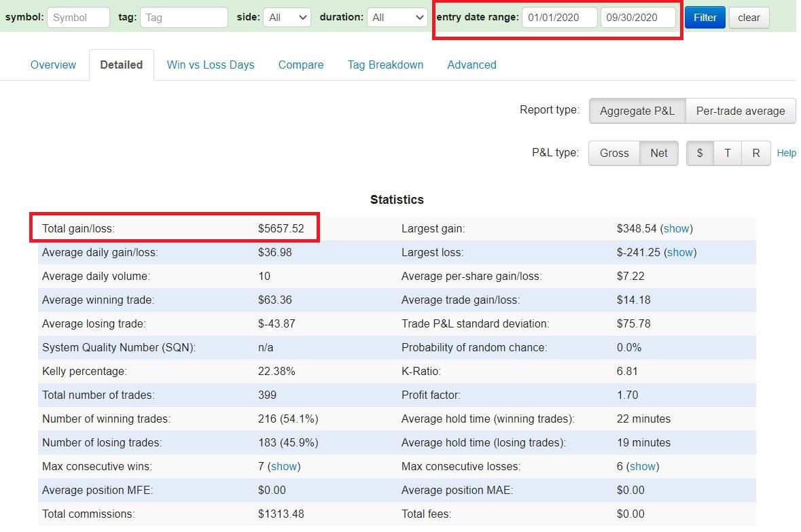Click the Total fees label

click(427, 514)
